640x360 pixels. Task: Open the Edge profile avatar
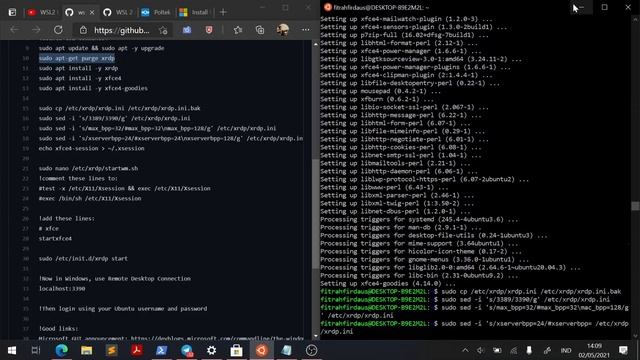tap(282, 30)
